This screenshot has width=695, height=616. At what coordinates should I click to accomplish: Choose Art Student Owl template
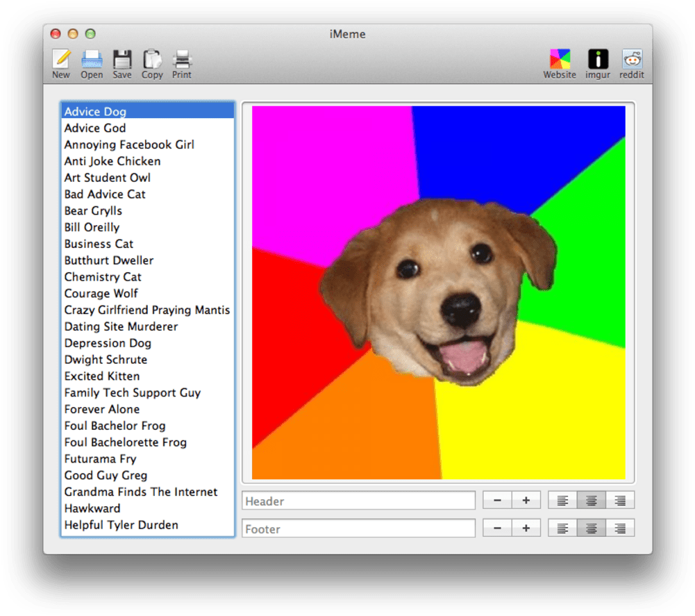pyautogui.click(x=148, y=177)
